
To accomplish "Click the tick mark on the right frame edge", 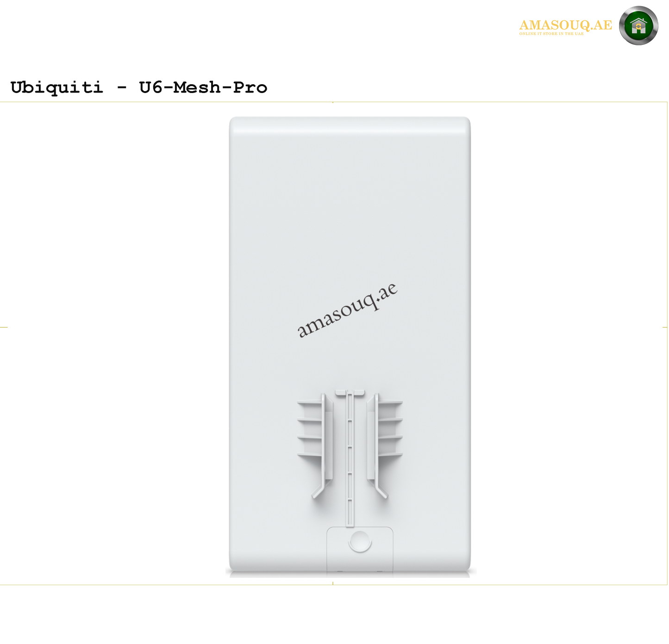I will [x=665, y=327].
